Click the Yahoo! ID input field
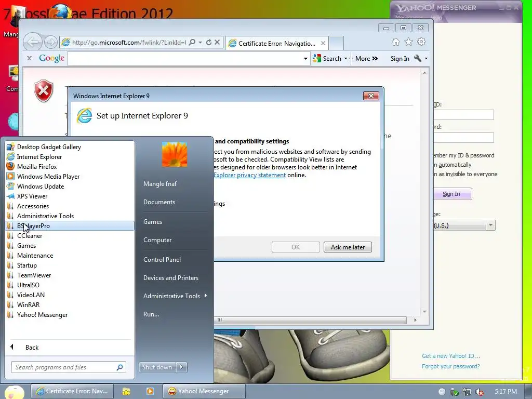The width and height of the screenshot is (532, 399). (x=464, y=115)
